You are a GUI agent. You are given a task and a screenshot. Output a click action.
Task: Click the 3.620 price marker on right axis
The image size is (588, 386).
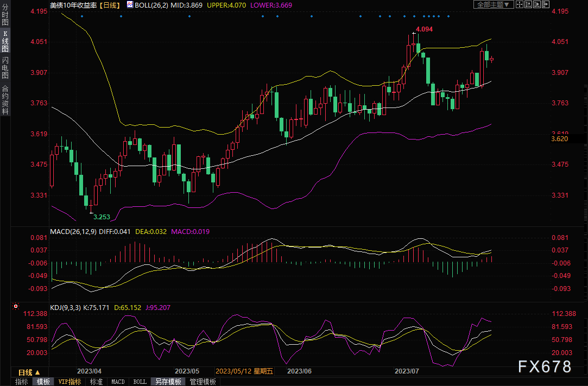(x=559, y=140)
